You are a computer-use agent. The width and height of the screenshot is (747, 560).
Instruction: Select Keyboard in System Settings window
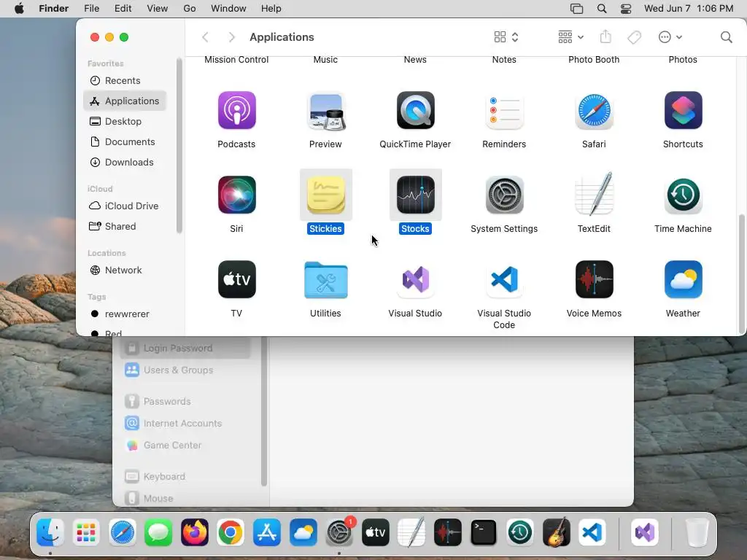click(186, 477)
